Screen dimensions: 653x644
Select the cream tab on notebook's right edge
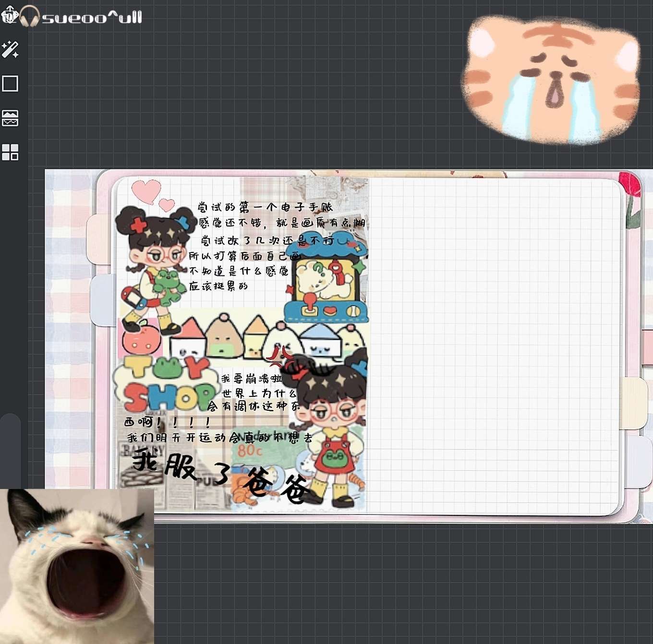pos(635,402)
